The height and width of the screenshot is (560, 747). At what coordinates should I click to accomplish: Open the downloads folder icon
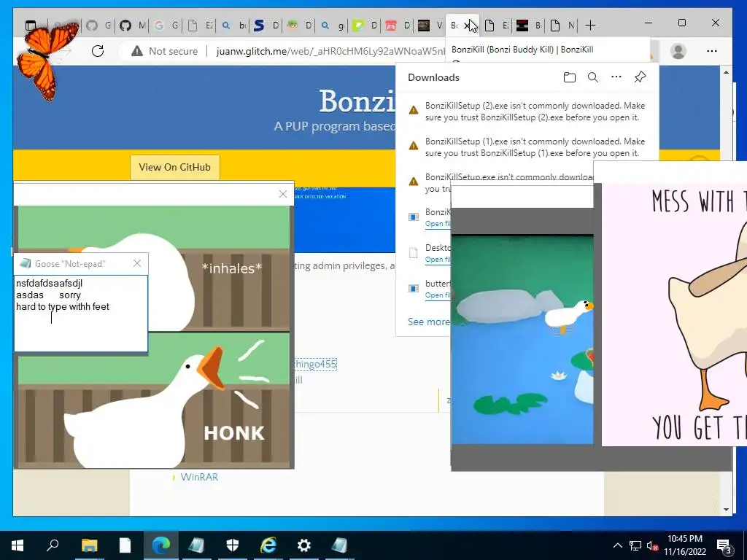(569, 77)
